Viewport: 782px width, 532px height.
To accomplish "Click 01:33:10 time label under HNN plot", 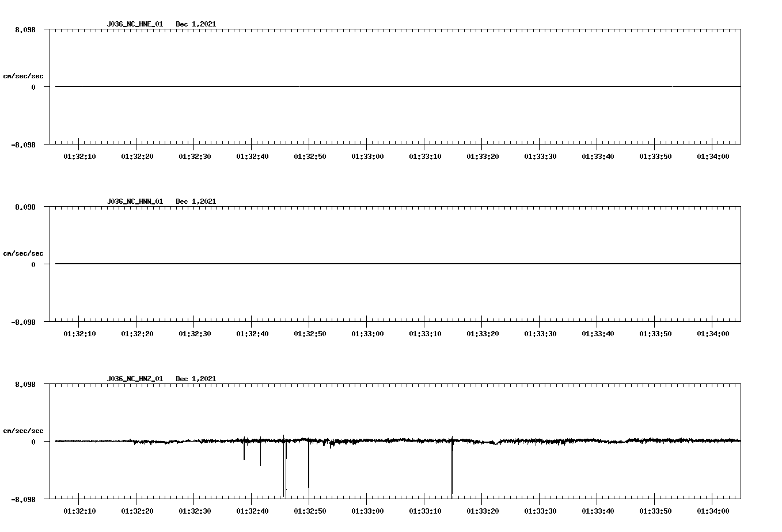I will coord(425,334).
